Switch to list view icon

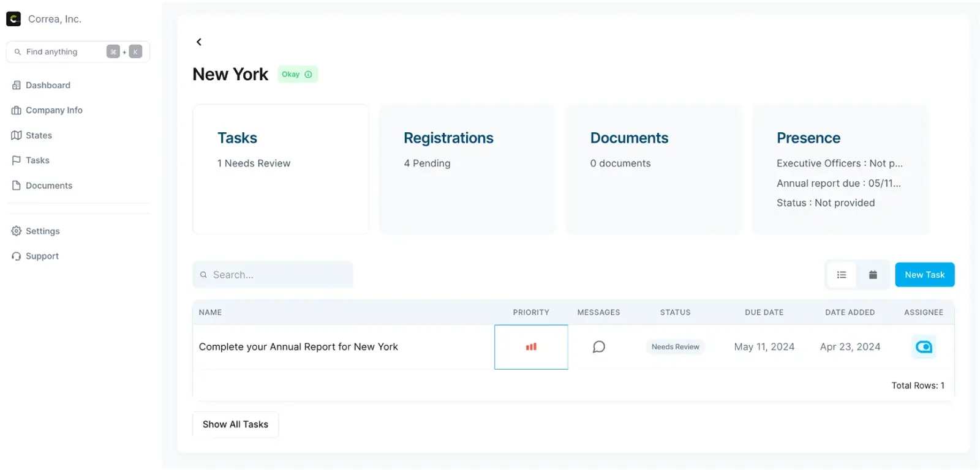(x=842, y=275)
